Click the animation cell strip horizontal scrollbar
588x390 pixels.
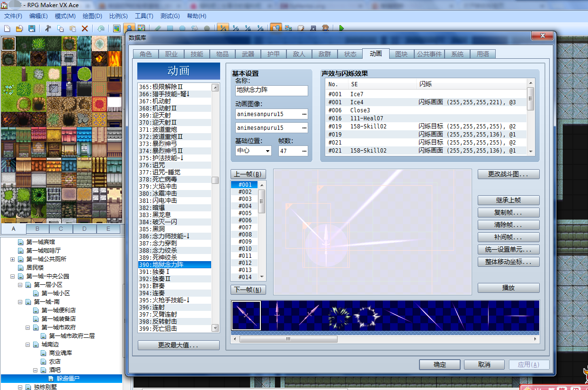[385, 339]
